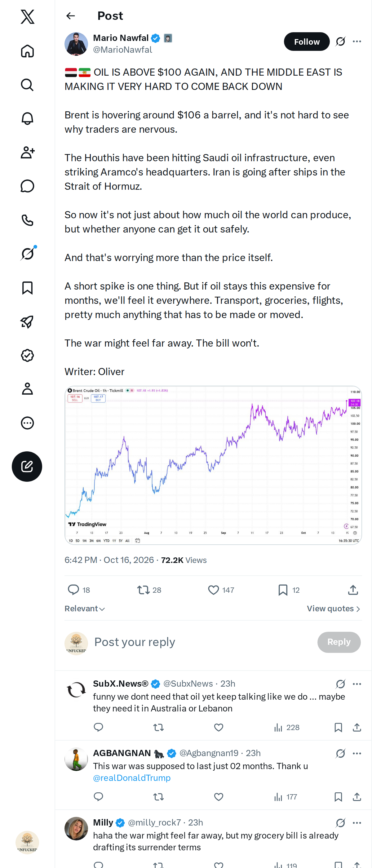
Task: Follow Mario Nawfal
Action: [x=306, y=42]
